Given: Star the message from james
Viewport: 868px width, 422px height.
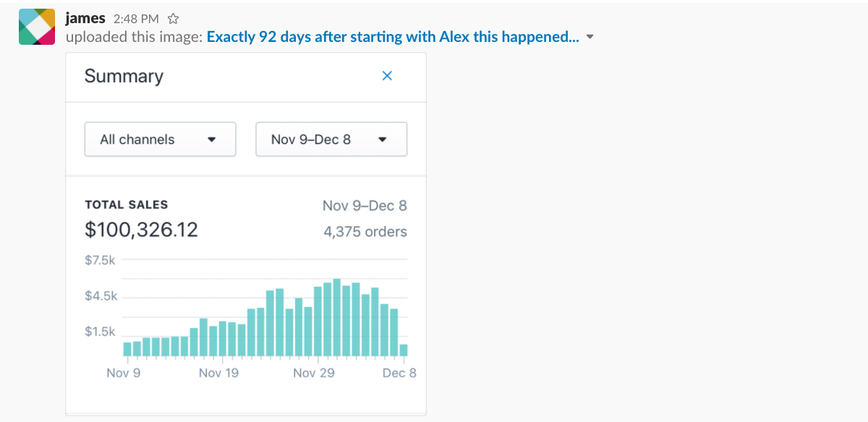Looking at the screenshot, I should click(x=173, y=20).
